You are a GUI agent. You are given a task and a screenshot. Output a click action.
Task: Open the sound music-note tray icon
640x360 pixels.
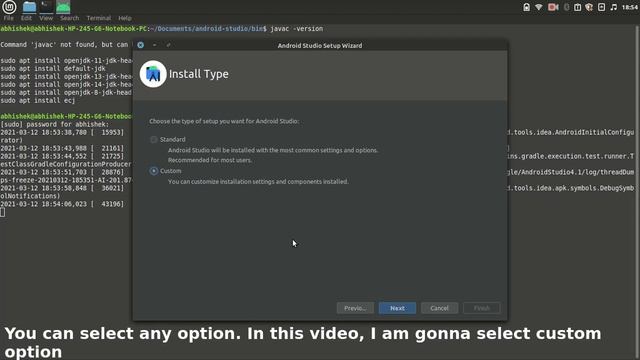[613, 7]
